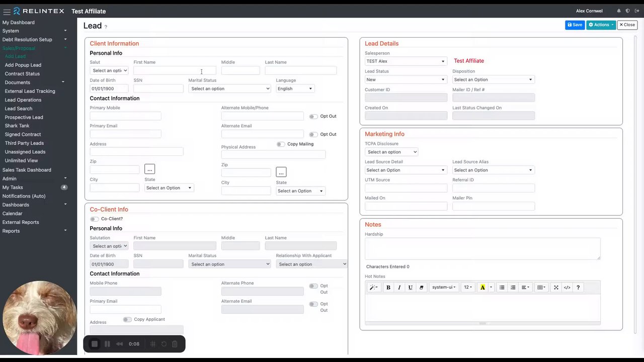The width and height of the screenshot is (644, 362).
Task: Open the client Salut dropdown
Action: pyautogui.click(x=109, y=70)
